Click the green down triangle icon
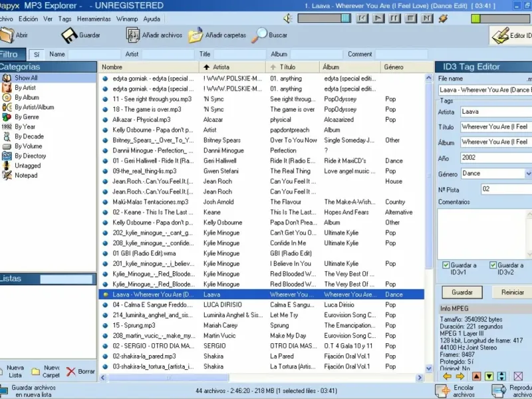The height and width of the screenshot is (399, 532). point(489,376)
